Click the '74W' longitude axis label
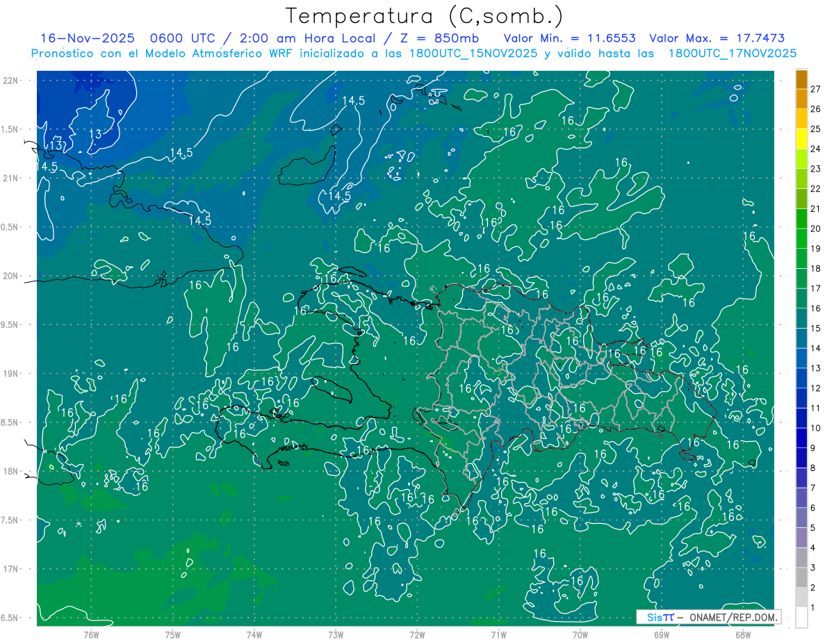 coord(254,635)
